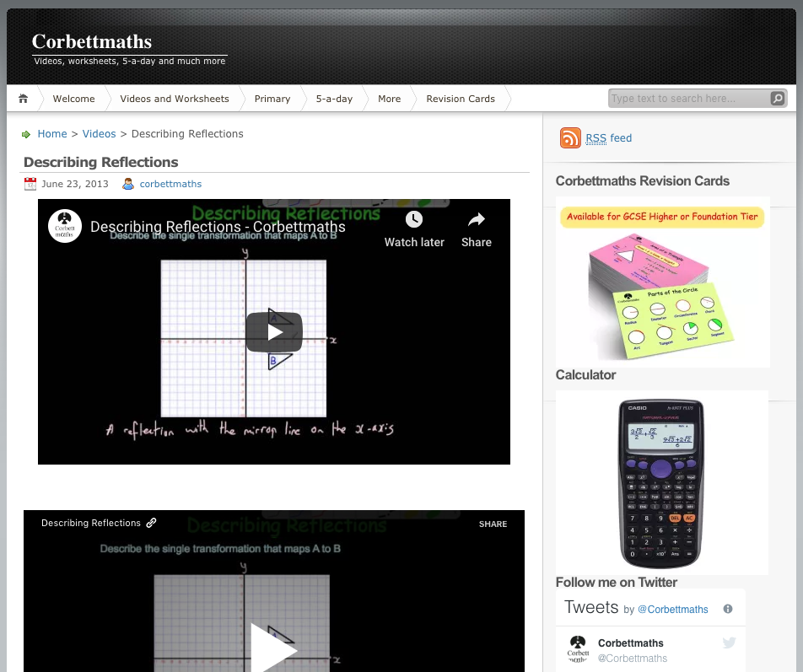Open the RSS feed icon
Screen dimensions: 803x672
point(570,138)
